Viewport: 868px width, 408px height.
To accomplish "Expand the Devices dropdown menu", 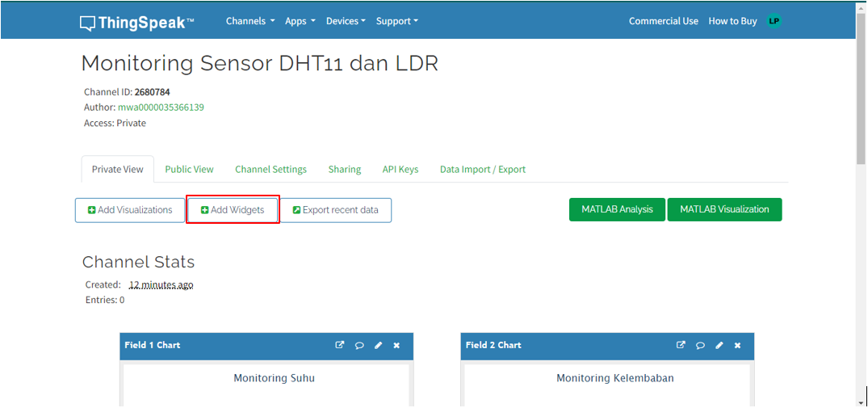I will tap(346, 21).
